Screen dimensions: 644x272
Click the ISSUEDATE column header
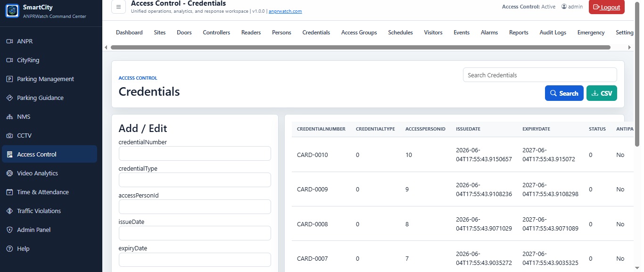pos(468,129)
